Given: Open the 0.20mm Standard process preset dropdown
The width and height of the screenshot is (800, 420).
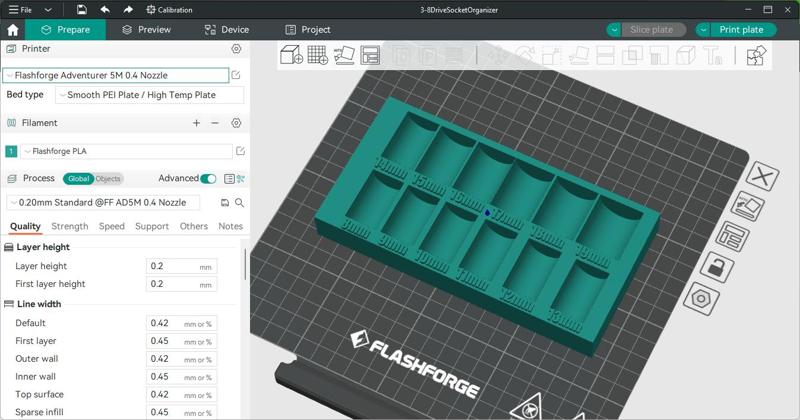Looking at the screenshot, I should (103, 203).
